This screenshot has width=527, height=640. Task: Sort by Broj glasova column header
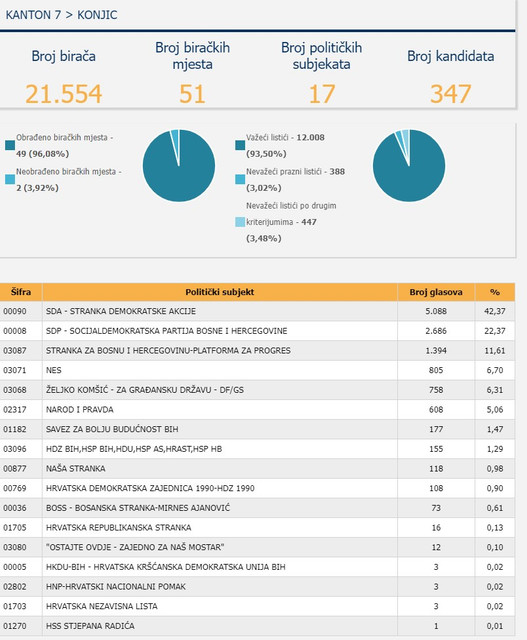tap(436, 292)
